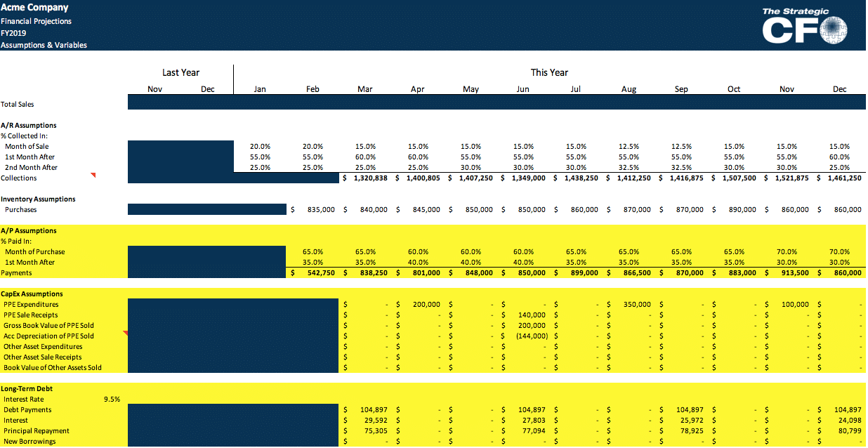The image size is (868, 448).
Task: Click the CapEx Assumptions heading
Action: click(x=32, y=294)
